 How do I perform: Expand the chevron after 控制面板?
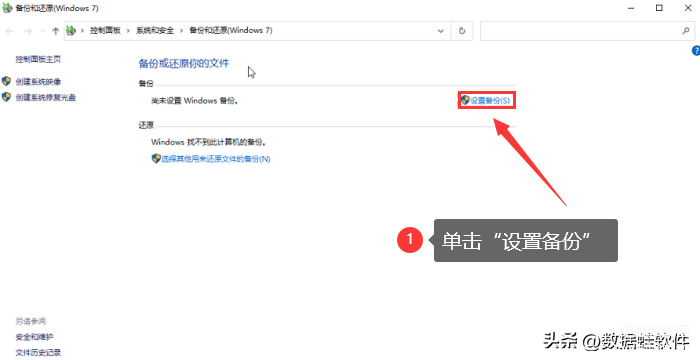[x=128, y=31]
